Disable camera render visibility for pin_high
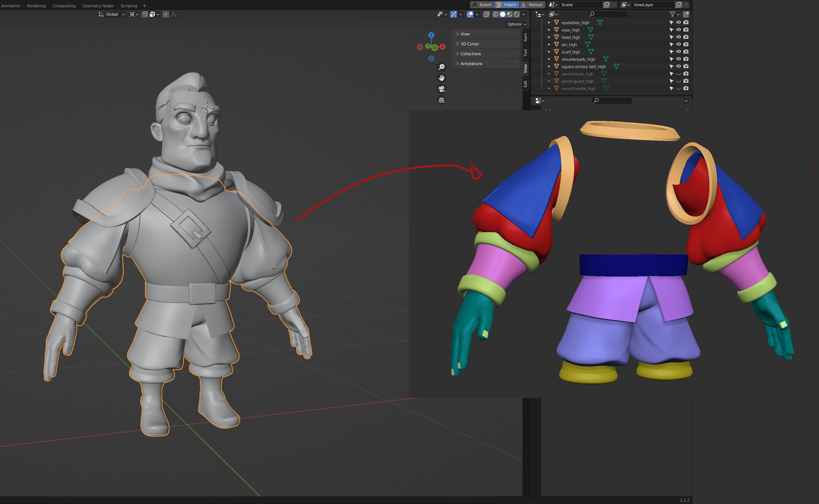Viewport: 819px width, 504px height. (686, 44)
